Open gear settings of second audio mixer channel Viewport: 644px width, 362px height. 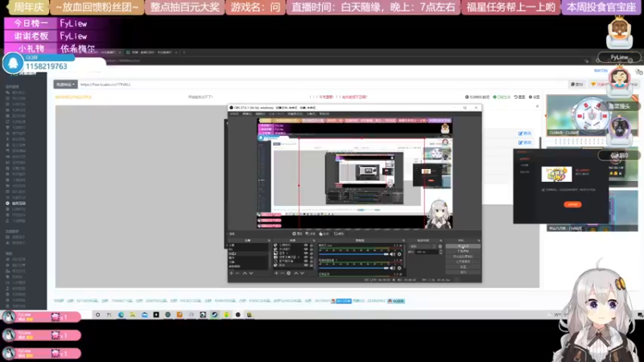[x=399, y=268]
